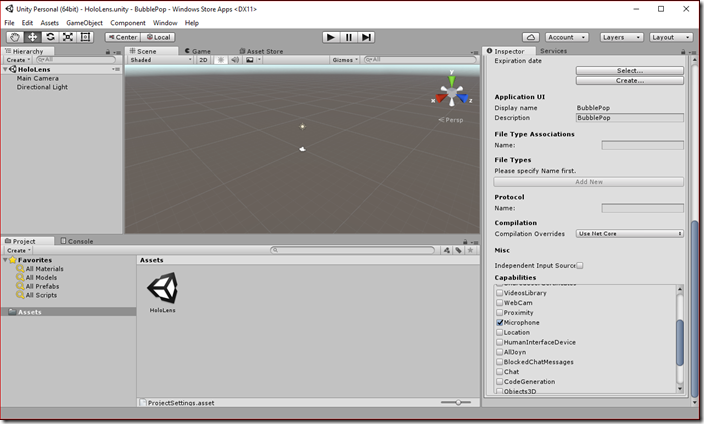Pause the game playback
The image size is (704, 424).
348,37
